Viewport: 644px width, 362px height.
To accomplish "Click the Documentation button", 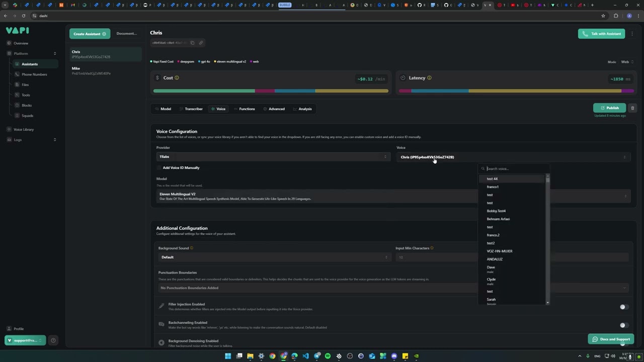I will [126, 34].
